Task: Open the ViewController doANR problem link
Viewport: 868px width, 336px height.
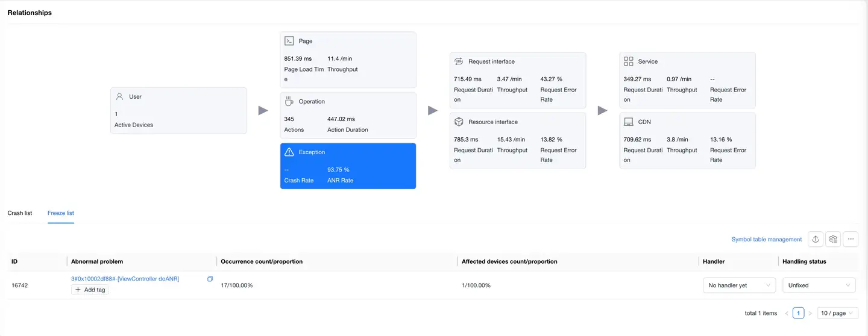Action: click(125, 279)
